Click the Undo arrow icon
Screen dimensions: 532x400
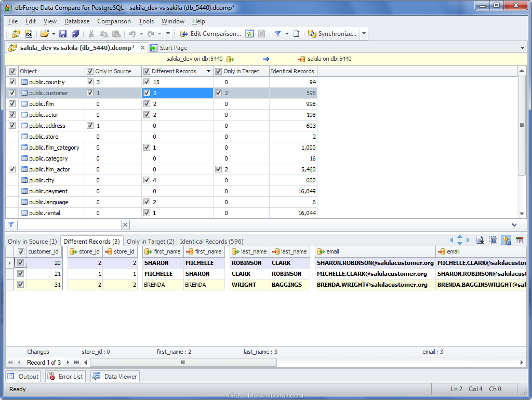[132, 34]
